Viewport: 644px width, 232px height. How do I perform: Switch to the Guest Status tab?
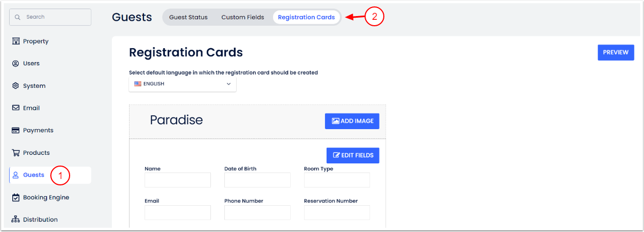pyautogui.click(x=188, y=17)
